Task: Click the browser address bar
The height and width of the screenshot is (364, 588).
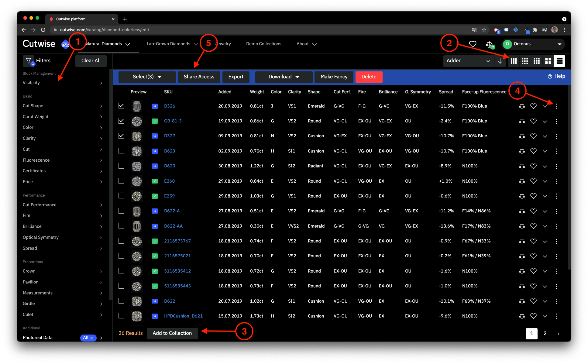Action: [x=261, y=30]
